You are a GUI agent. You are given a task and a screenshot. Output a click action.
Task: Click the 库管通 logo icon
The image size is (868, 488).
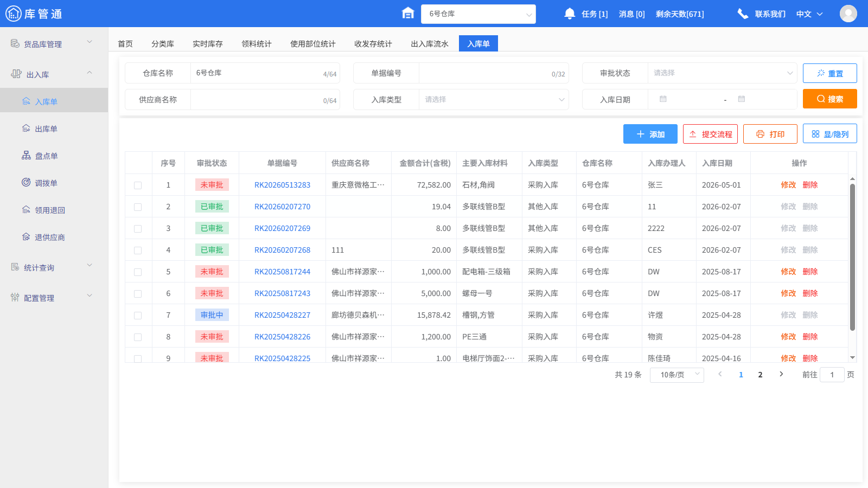(x=14, y=14)
